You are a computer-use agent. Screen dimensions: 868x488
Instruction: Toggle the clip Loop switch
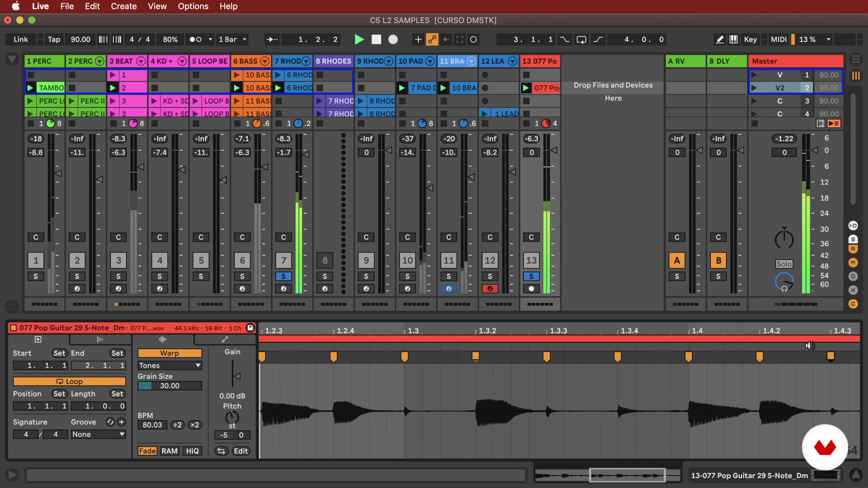tap(69, 381)
